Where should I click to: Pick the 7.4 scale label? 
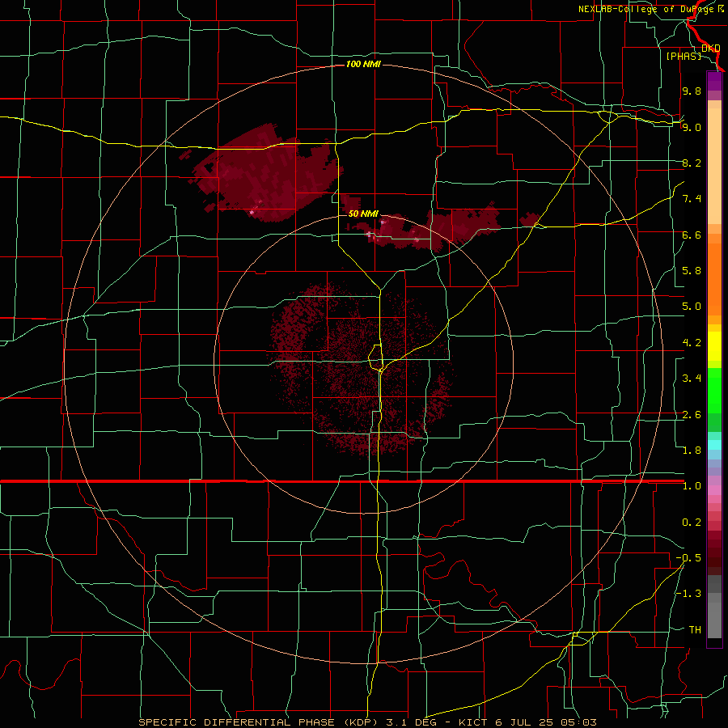(x=692, y=199)
